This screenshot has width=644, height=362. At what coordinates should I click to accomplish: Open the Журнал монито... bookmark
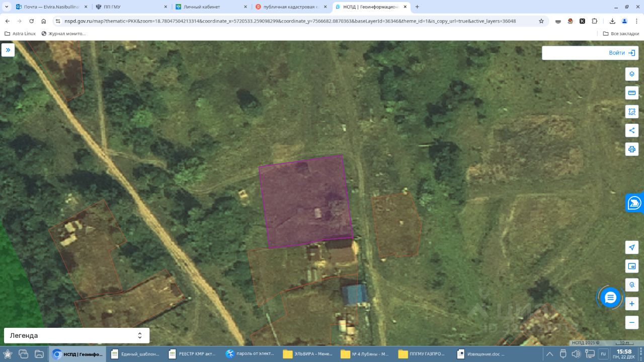click(x=64, y=34)
